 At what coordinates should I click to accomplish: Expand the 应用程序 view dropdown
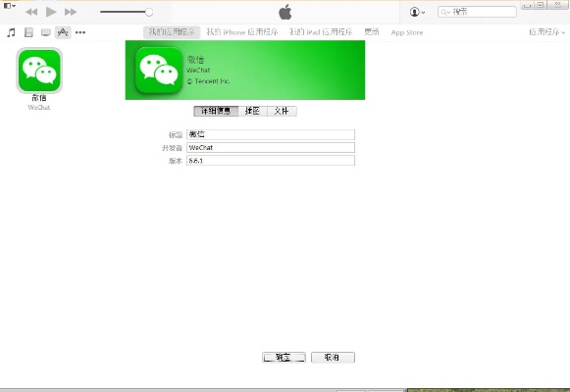pyautogui.click(x=546, y=32)
